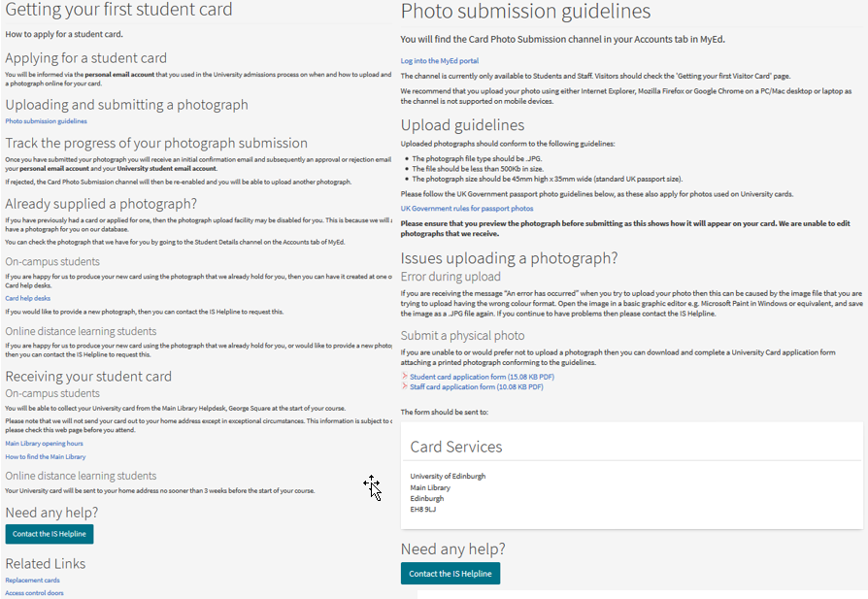Open the Replacement cards related link

[33, 581]
